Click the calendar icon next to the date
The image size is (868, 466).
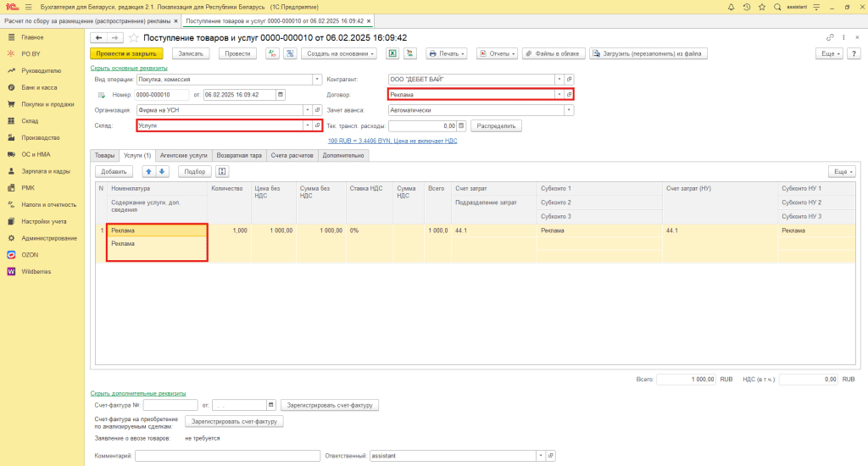[281, 94]
